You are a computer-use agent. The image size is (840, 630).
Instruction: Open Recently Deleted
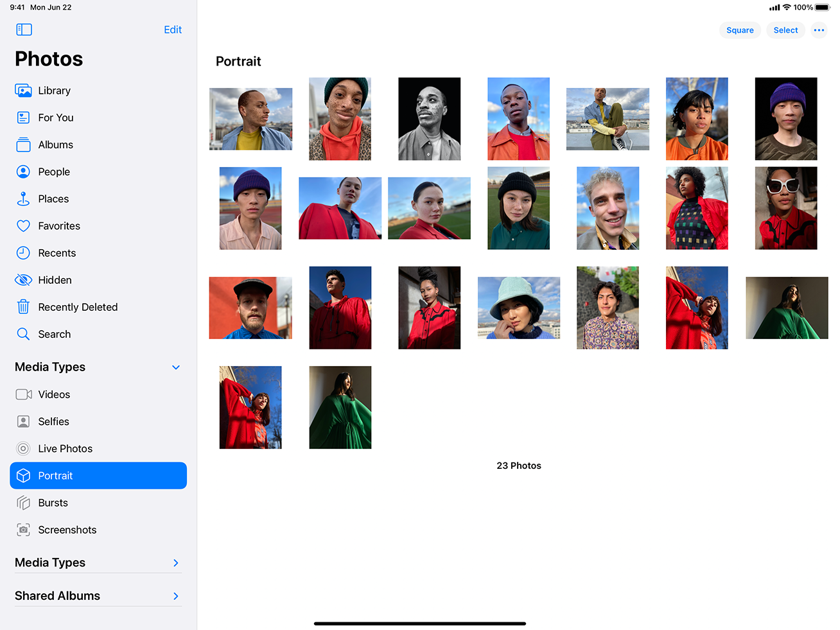(98, 307)
